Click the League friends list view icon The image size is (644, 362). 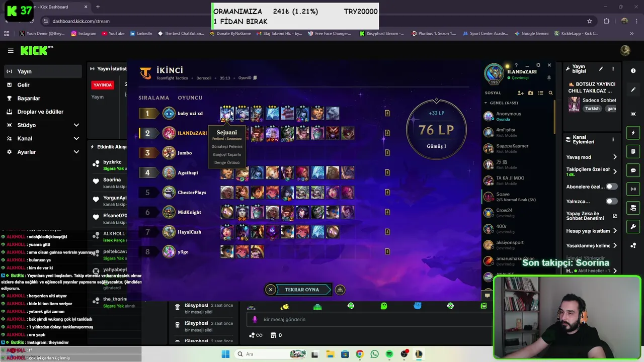541,93
